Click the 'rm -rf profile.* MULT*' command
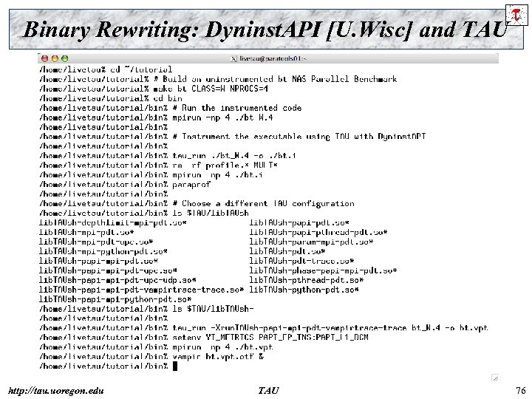The image size is (532, 399). pos(225,166)
